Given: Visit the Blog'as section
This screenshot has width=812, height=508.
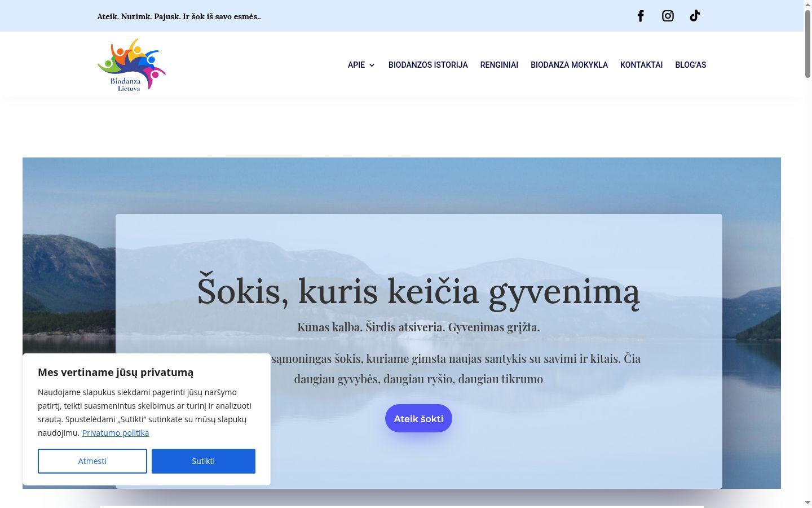Looking at the screenshot, I should (690, 65).
